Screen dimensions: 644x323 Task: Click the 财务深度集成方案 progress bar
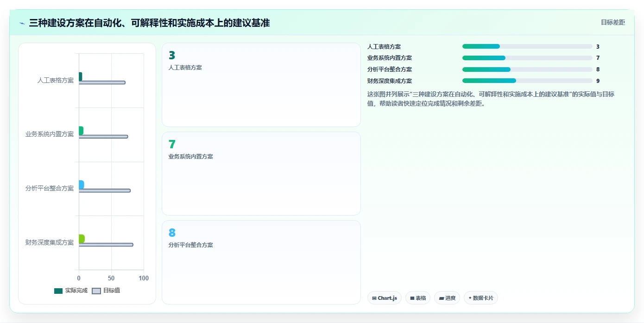527,81
